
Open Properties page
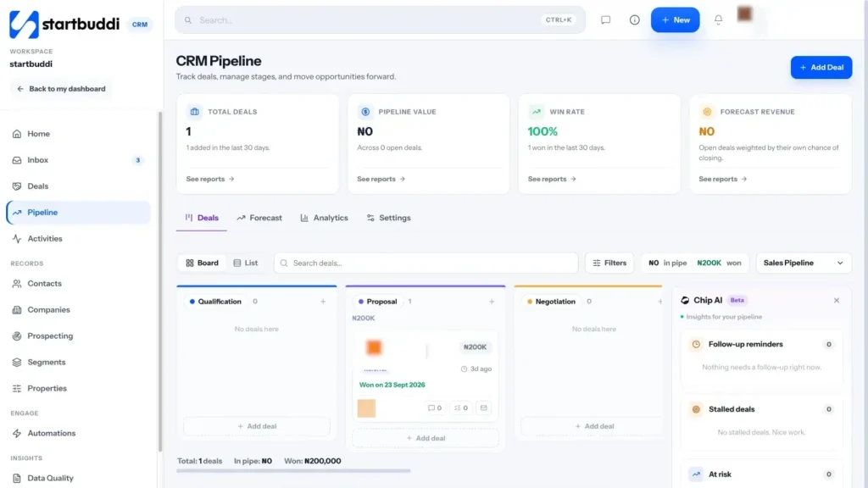(78, 388)
